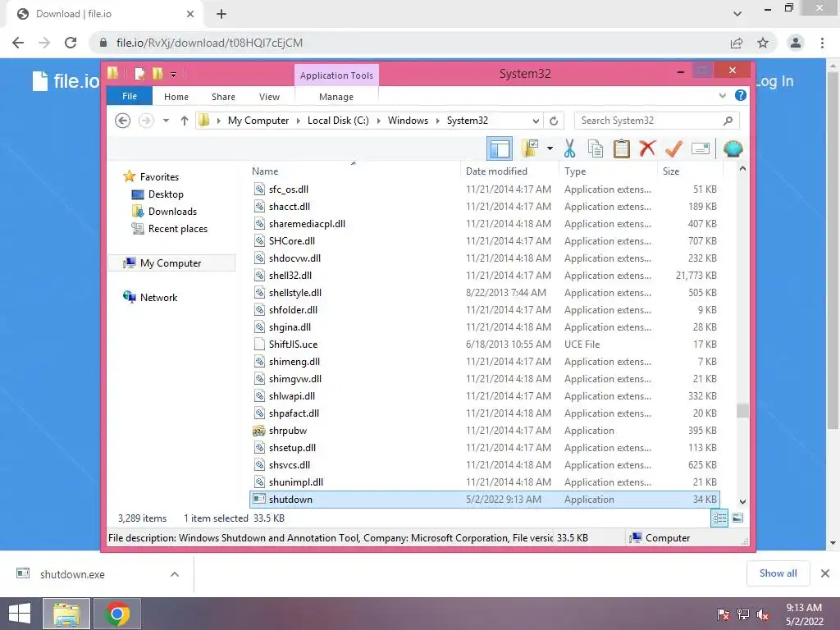Click Show all downloads button
The height and width of the screenshot is (630, 840).
click(778, 573)
